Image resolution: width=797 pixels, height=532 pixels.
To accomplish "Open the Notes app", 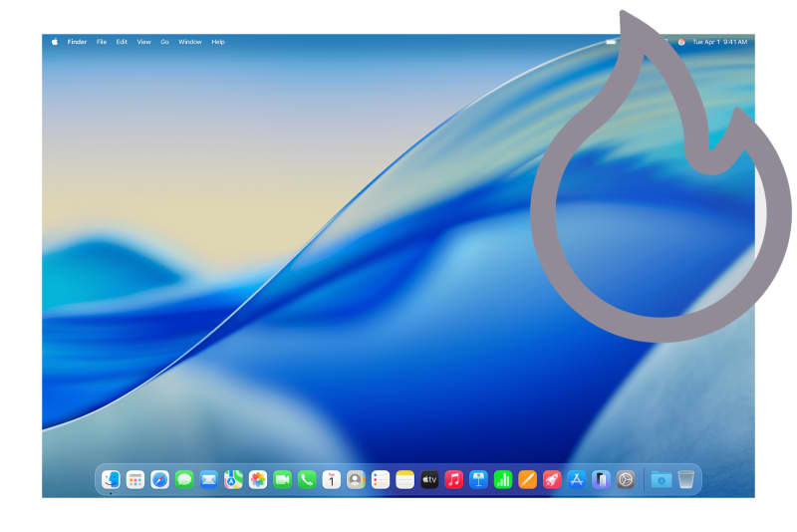I will (404, 479).
